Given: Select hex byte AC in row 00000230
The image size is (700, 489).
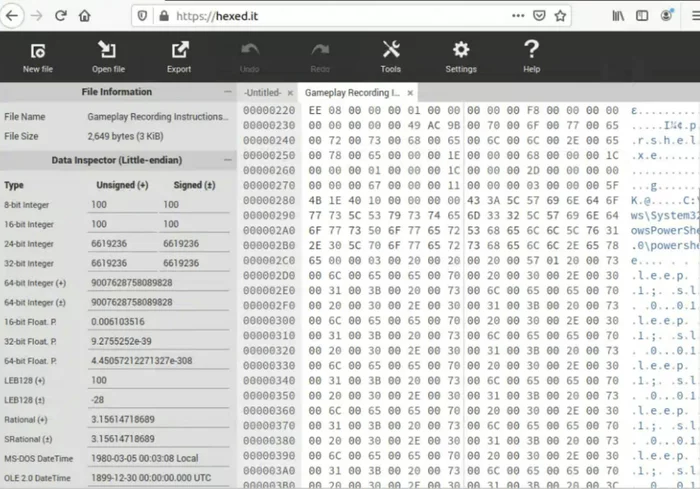Looking at the screenshot, I should [x=433, y=125].
